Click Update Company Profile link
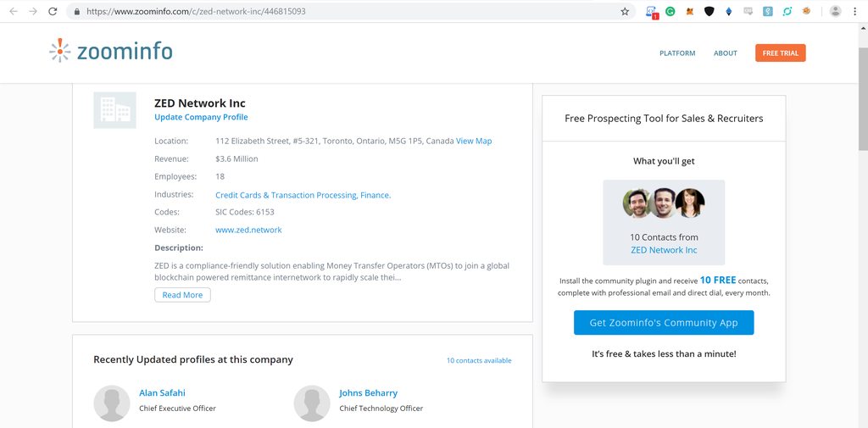 pyautogui.click(x=201, y=117)
